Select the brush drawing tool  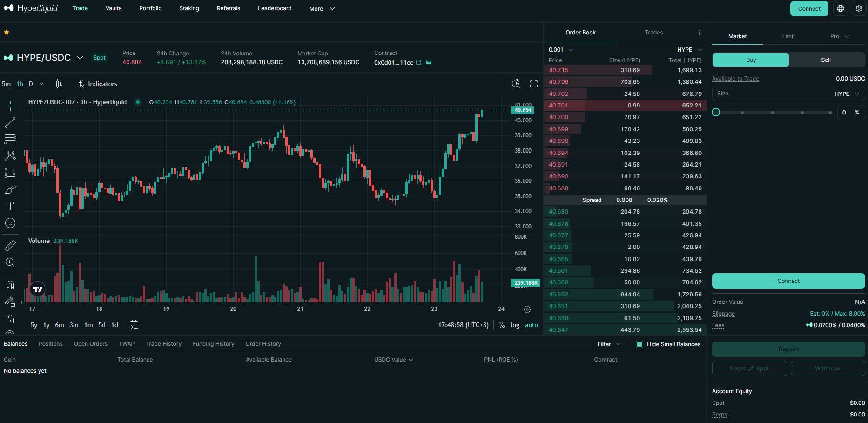10,189
